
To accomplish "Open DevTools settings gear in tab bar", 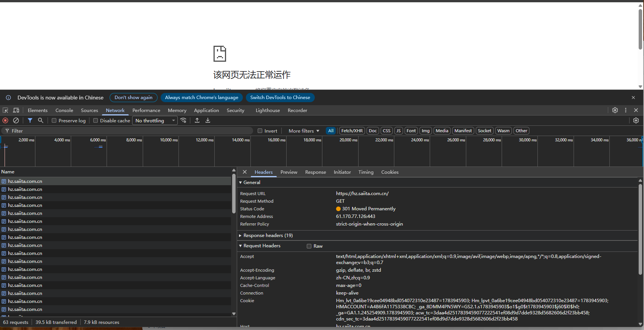I will (x=615, y=110).
